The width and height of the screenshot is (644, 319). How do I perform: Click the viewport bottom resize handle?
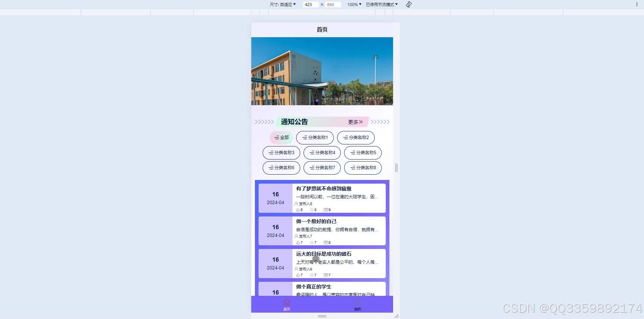[x=322, y=316]
